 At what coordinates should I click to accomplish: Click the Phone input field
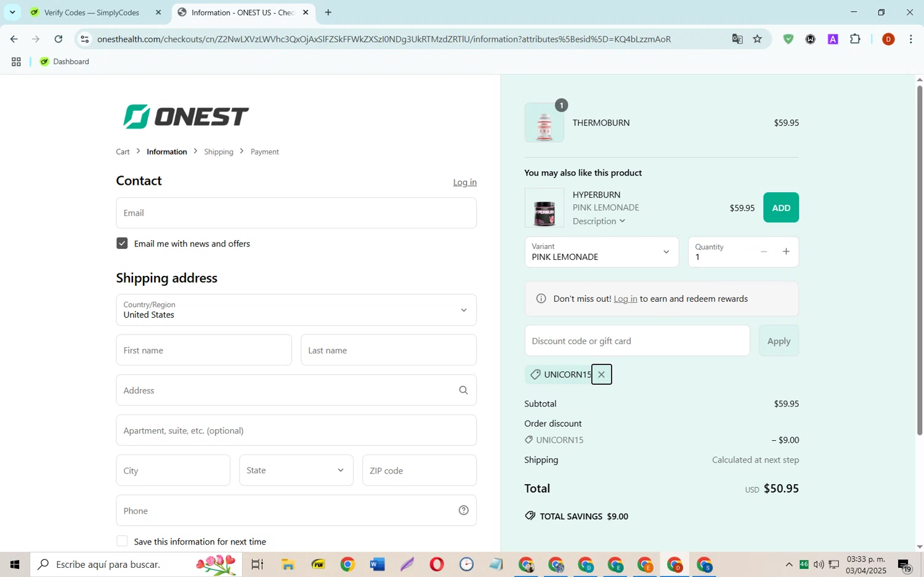coord(296,510)
